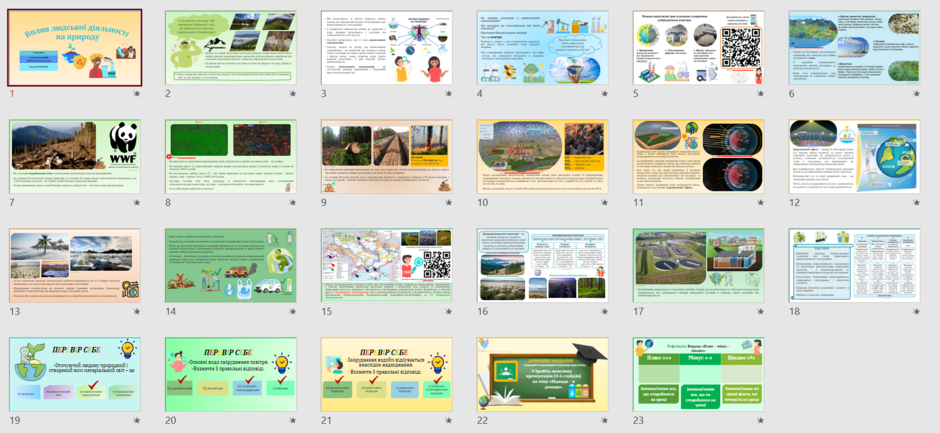Click the star icon below slide 20
This screenshot has height=433, width=940.
pyautogui.click(x=293, y=420)
